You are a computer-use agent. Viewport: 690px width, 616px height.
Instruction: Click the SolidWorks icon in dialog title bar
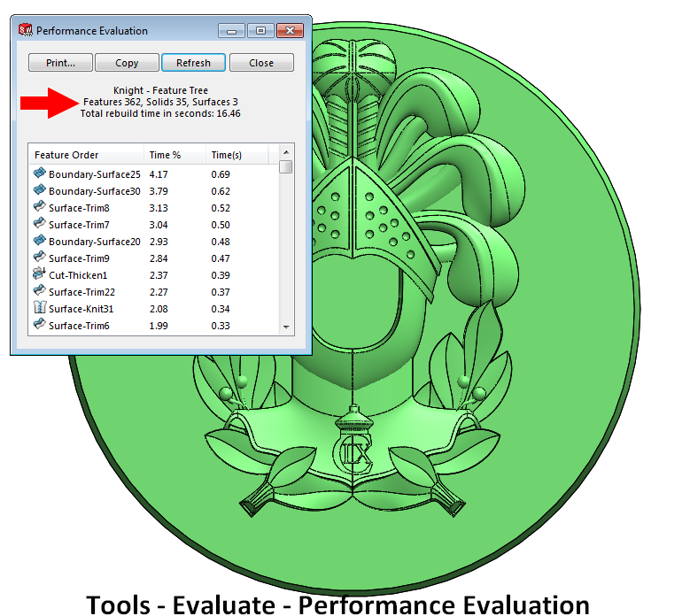tap(25, 31)
